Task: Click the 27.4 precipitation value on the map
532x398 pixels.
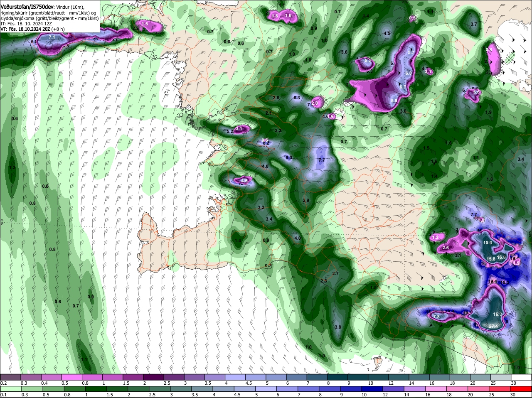Action: pyautogui.click(x=493, y=326)
